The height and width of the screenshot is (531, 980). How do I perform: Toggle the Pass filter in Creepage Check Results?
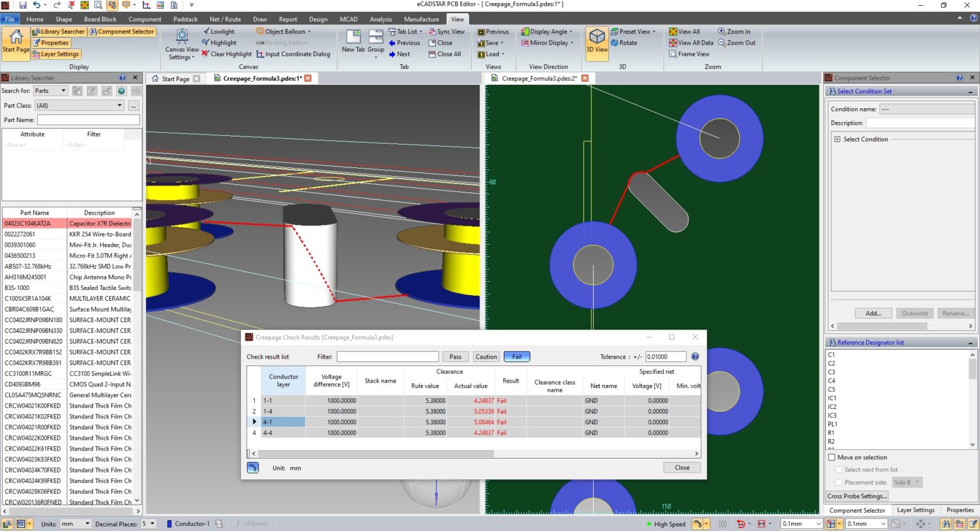[455, 356]
